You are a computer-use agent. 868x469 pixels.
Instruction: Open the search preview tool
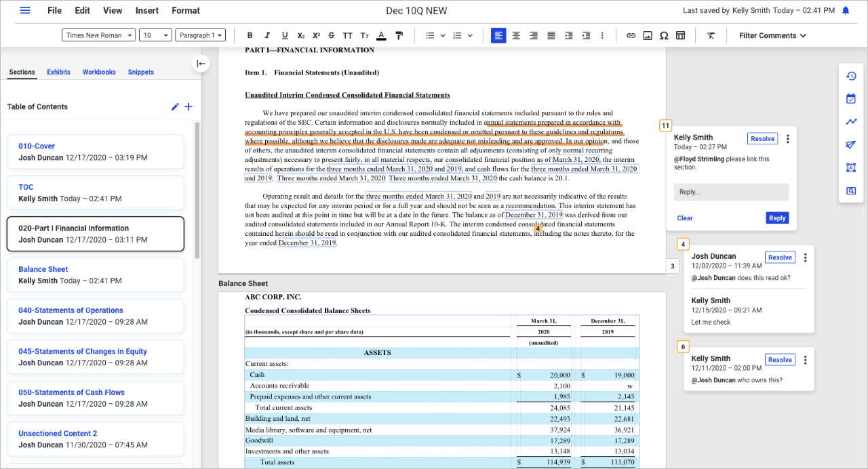[851, 190]
